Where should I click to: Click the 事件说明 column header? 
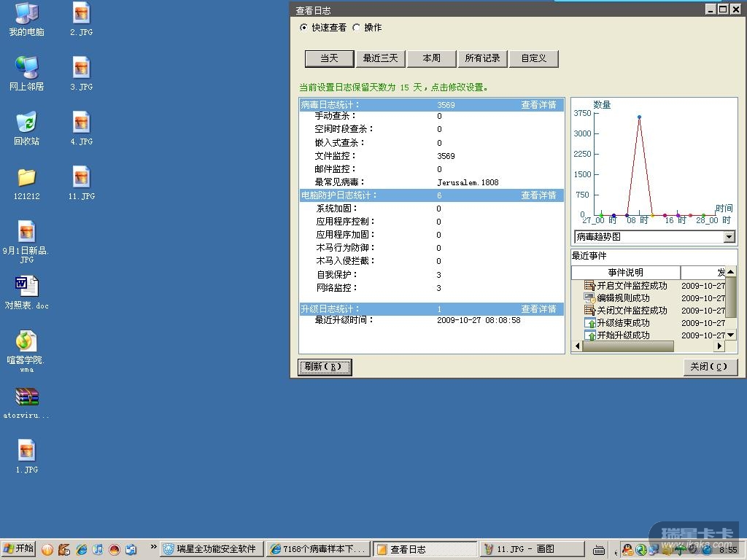(625, 273)
